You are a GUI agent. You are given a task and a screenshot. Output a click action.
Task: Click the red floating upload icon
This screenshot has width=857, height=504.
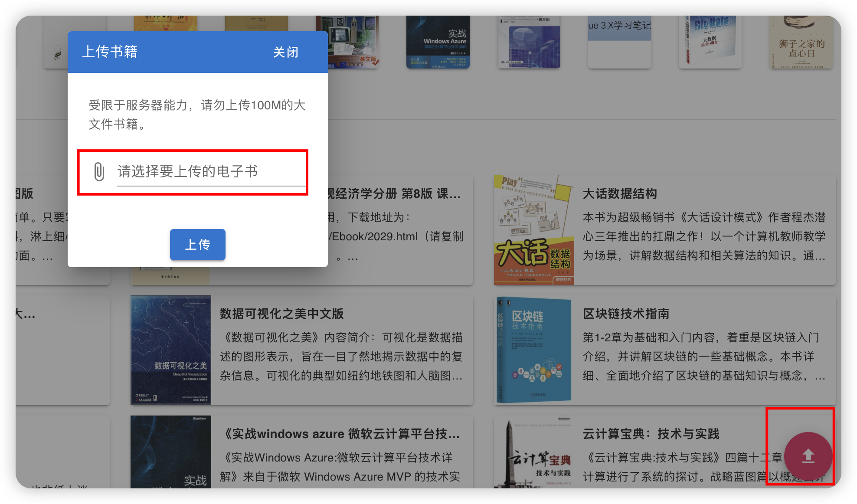pos(808,456)
